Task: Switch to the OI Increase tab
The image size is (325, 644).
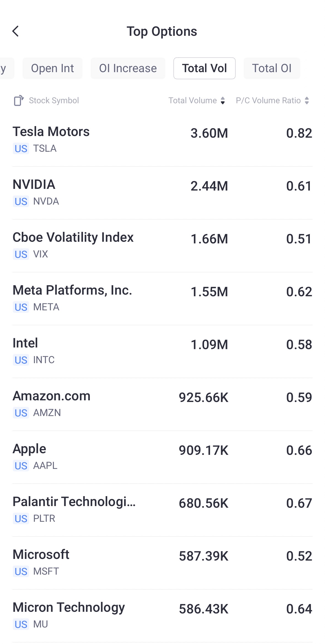Action: (x=128, y=68)
